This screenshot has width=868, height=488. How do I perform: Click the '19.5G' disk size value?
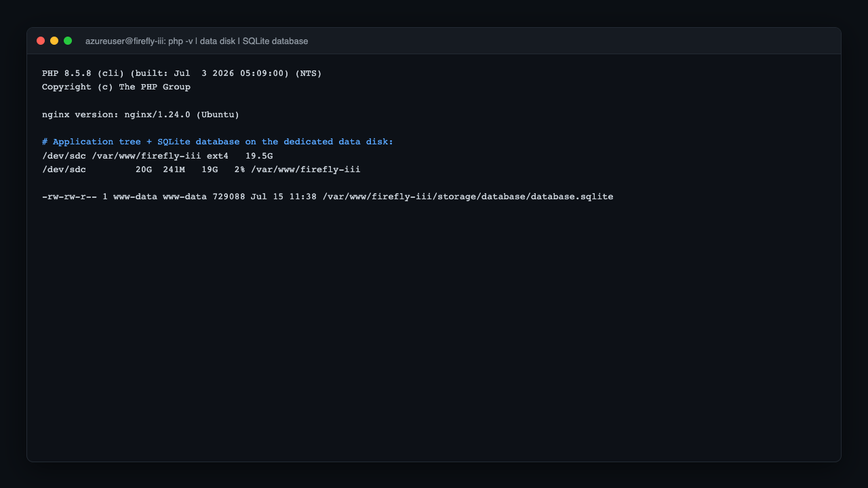tap(259, 156)
